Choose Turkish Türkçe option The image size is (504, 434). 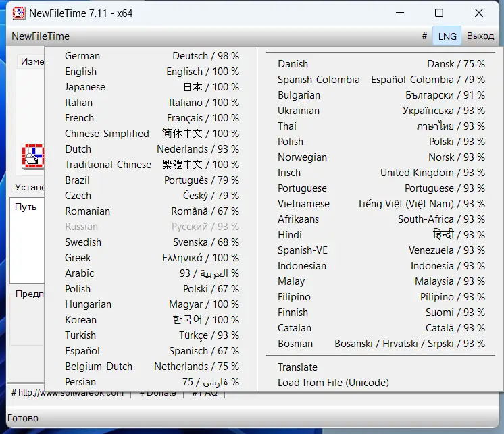[x=151, y=335]
